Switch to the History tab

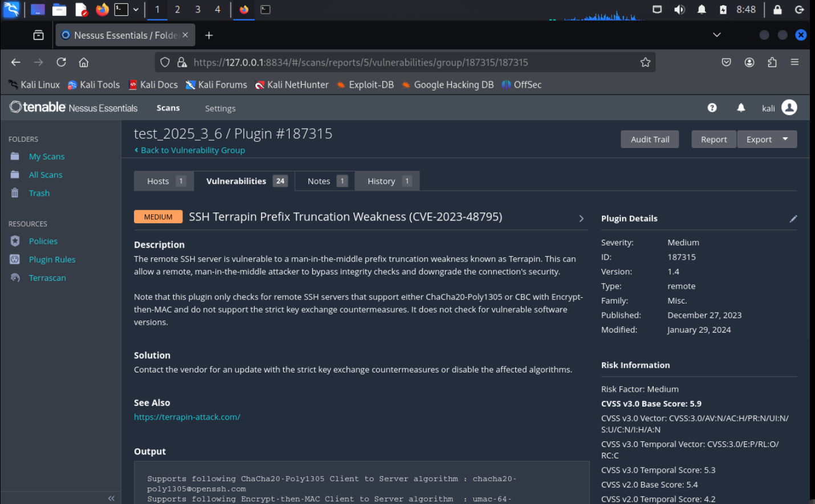(x=388, y=181)
